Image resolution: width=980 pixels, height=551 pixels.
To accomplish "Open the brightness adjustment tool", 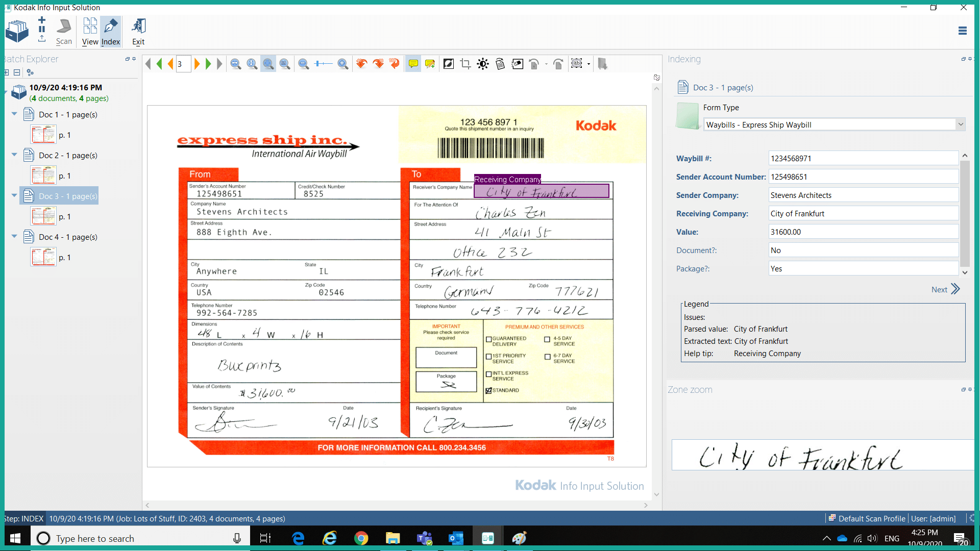I will [x=483, y=63].
